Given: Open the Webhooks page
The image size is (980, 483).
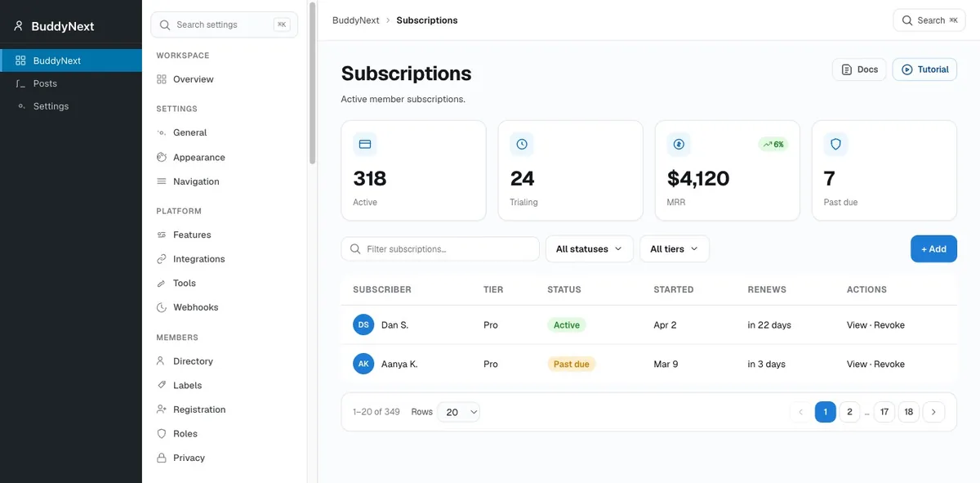Looking at the screenshot, I should point(195,307).
